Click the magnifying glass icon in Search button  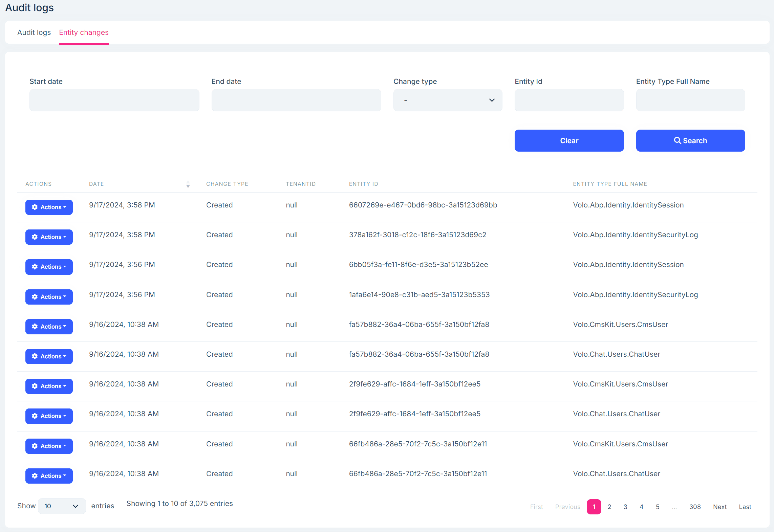click(x=677, y=140)
